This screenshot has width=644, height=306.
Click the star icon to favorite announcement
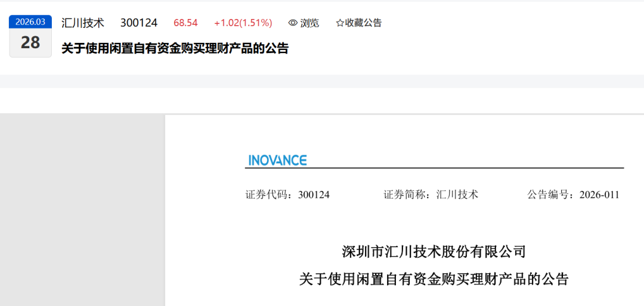(x=340, y=23)
